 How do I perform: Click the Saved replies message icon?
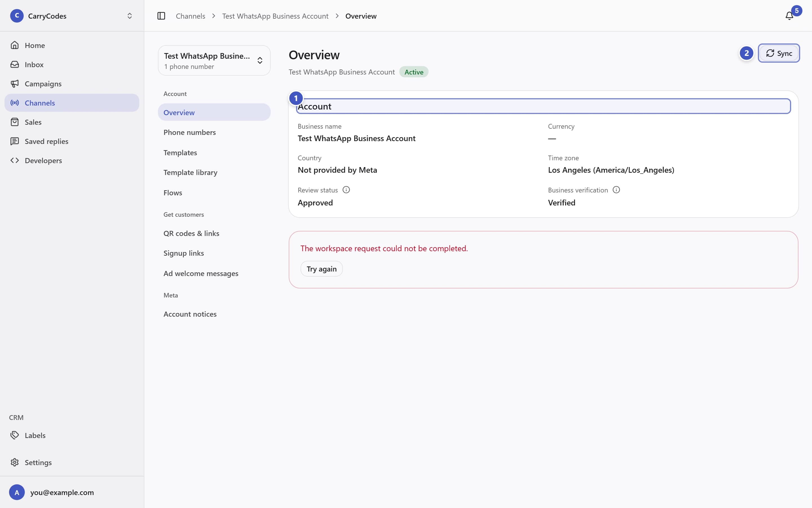pyautogui.click(x=14, y=141)
